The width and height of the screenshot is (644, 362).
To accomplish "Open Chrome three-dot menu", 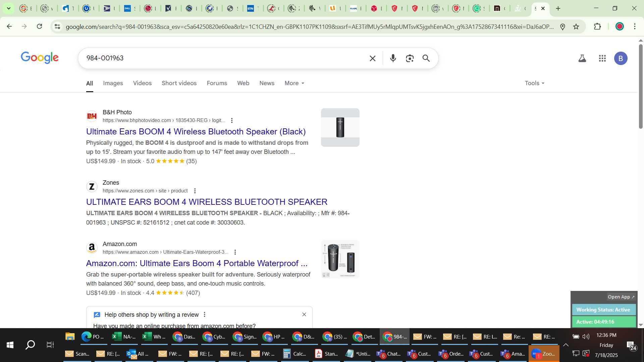I will point(635,27).
